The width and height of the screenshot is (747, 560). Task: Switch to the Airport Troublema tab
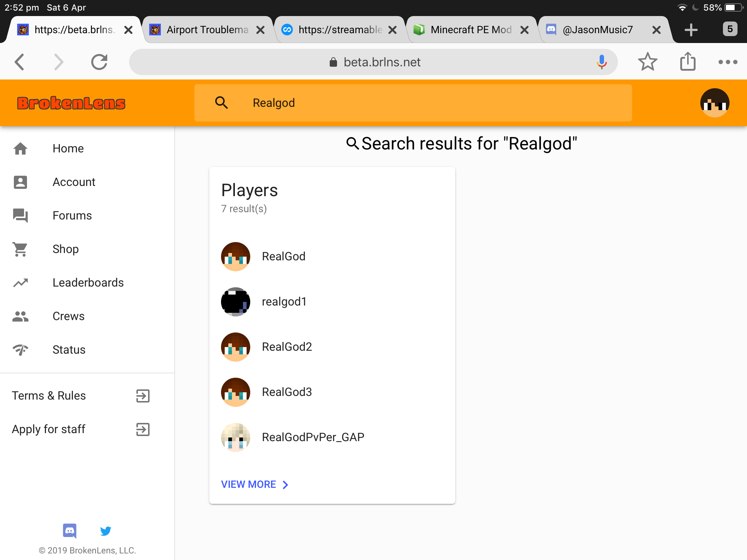click(208, 30)
